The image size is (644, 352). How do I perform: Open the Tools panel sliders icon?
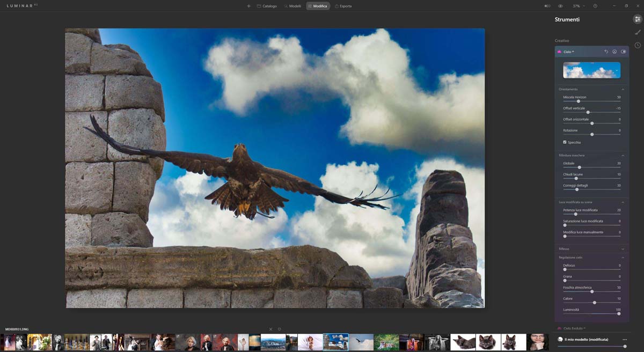[638, 19]
